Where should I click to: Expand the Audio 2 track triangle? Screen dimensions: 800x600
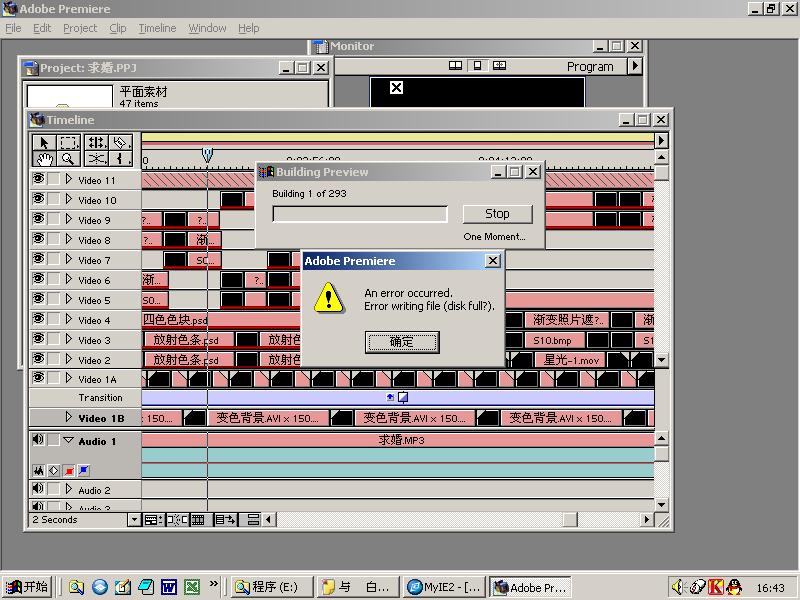69,489
